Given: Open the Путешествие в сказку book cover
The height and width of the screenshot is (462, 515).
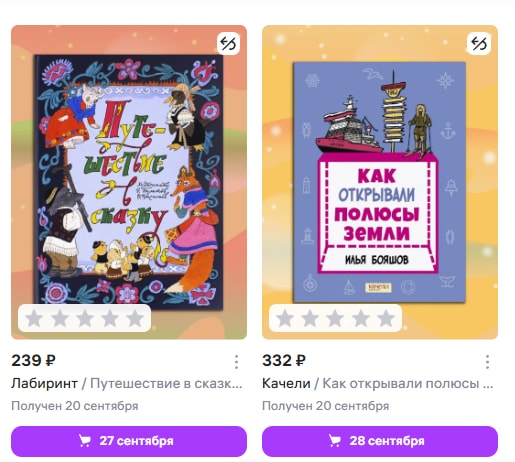Looking at the screenshot, I should 129,182.
